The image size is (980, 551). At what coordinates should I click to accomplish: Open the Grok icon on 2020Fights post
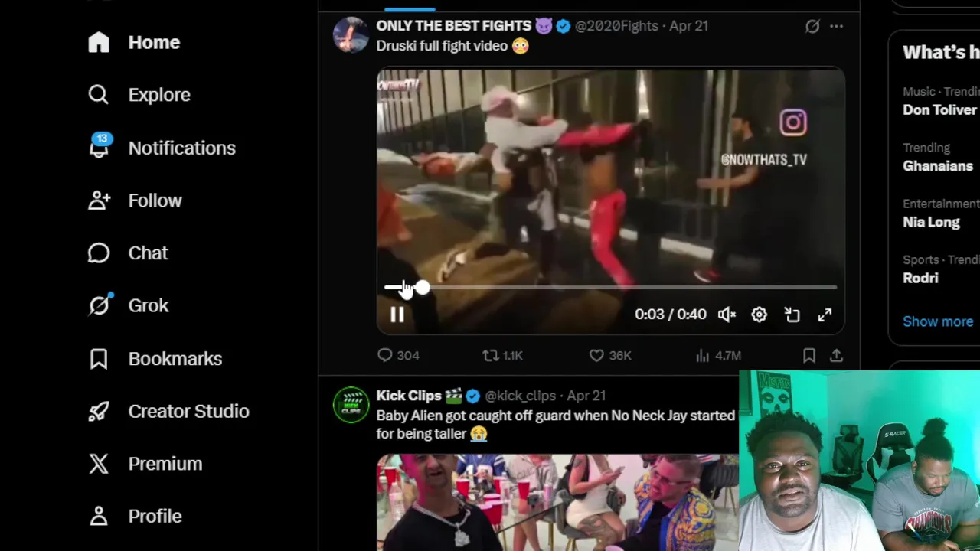coord(812,26)
